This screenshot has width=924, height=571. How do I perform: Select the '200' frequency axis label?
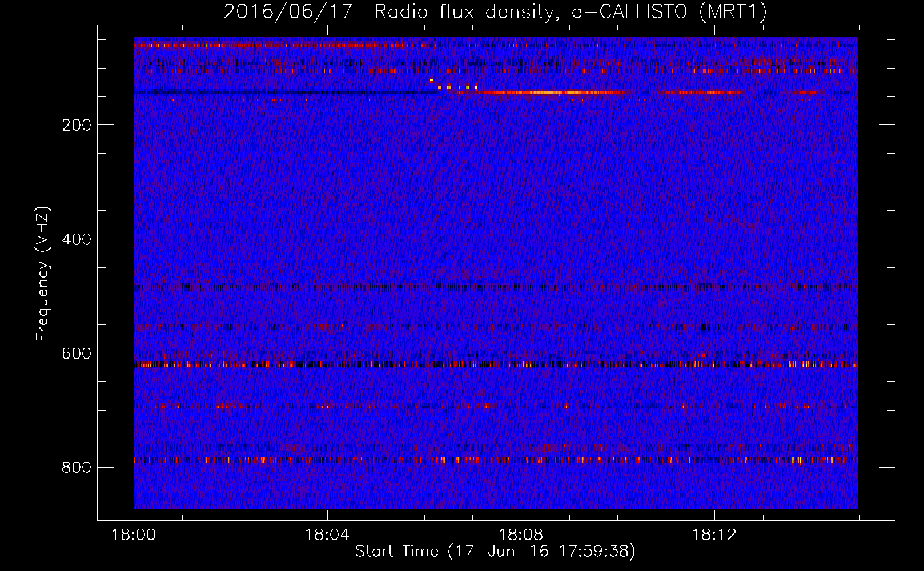[x=77, y=125]
